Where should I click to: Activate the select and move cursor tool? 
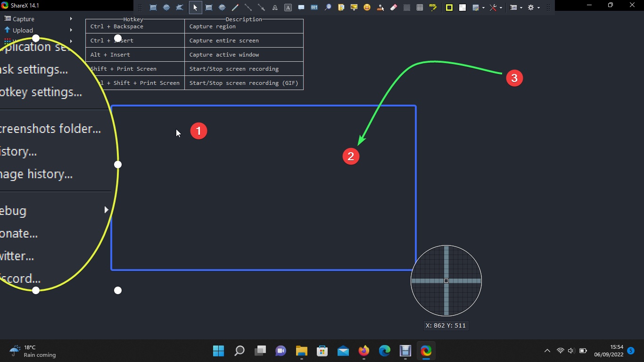point(195,8)
